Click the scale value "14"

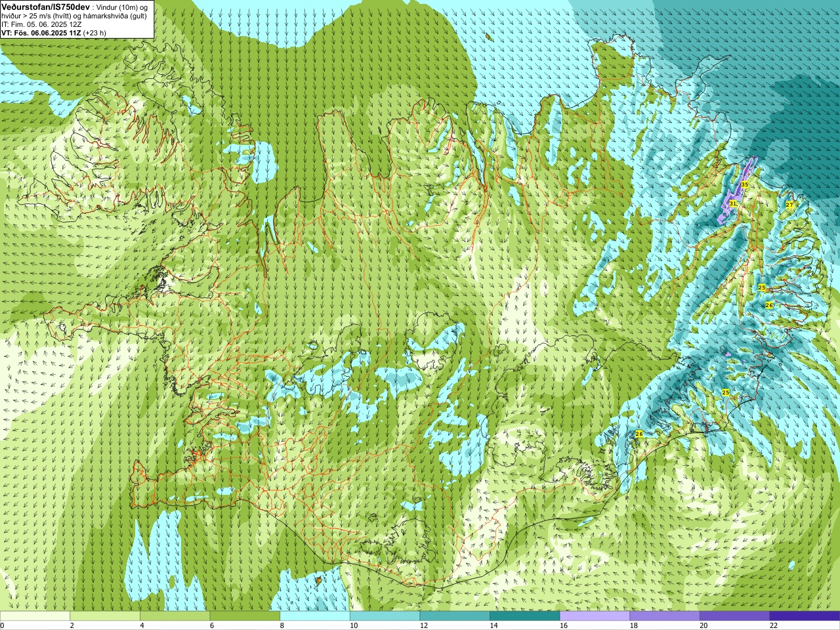(x=494, y=626)
